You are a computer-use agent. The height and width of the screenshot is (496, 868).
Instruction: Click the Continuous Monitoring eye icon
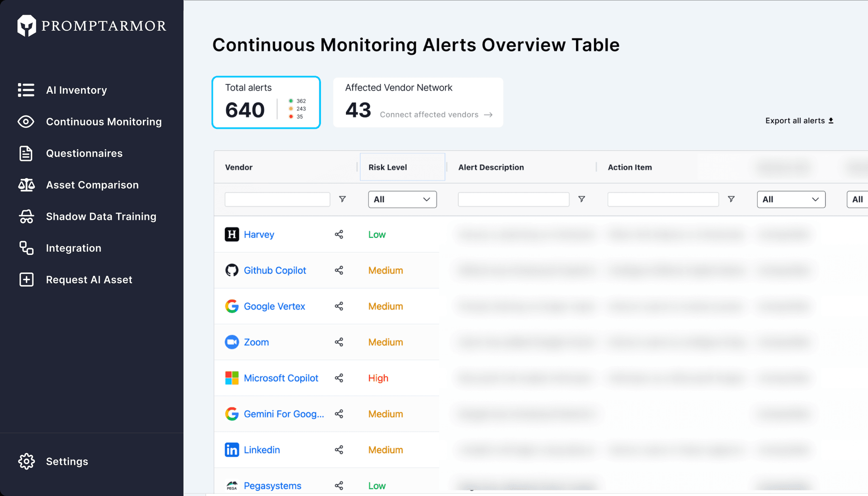pyautogui.click(x=26, y=122)
